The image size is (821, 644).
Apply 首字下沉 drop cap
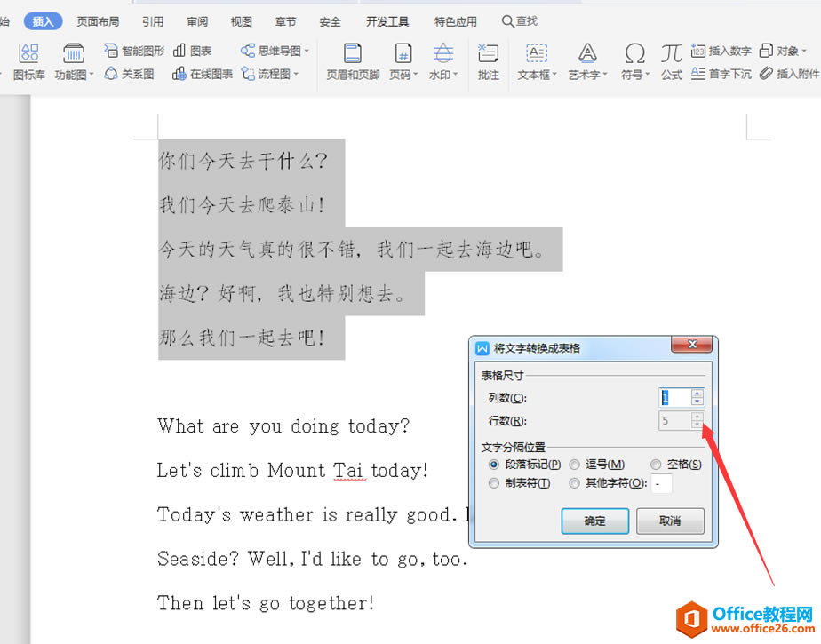tap(721, 74)
